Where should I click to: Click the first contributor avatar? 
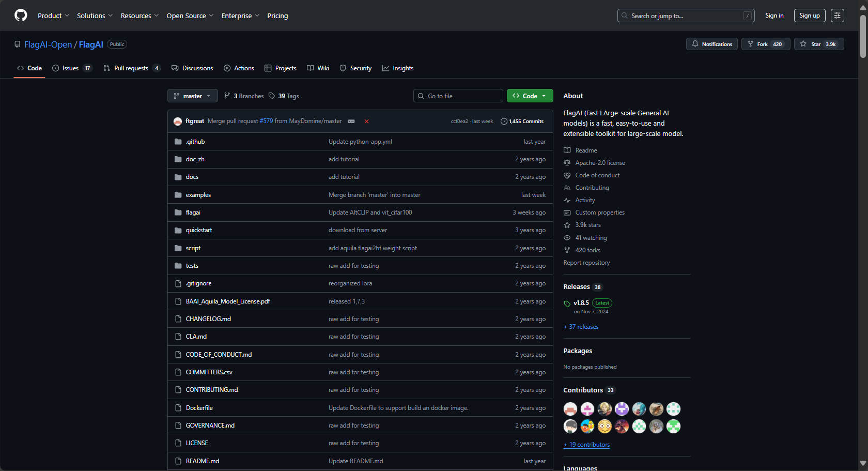tap(570, 409)
